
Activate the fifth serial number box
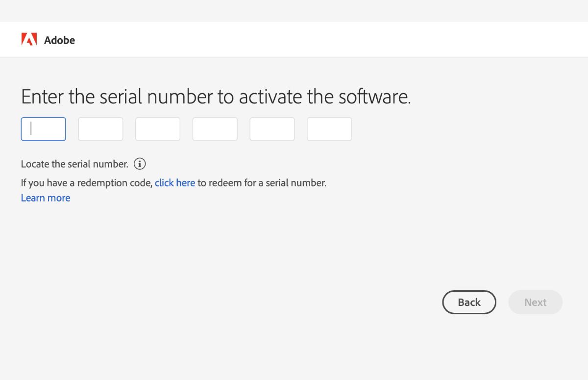[272, 129]
